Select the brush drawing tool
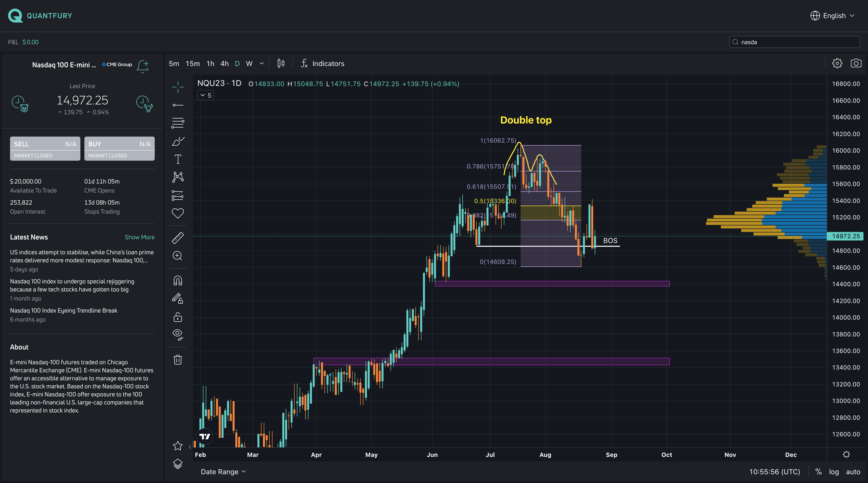 (178, 141)
